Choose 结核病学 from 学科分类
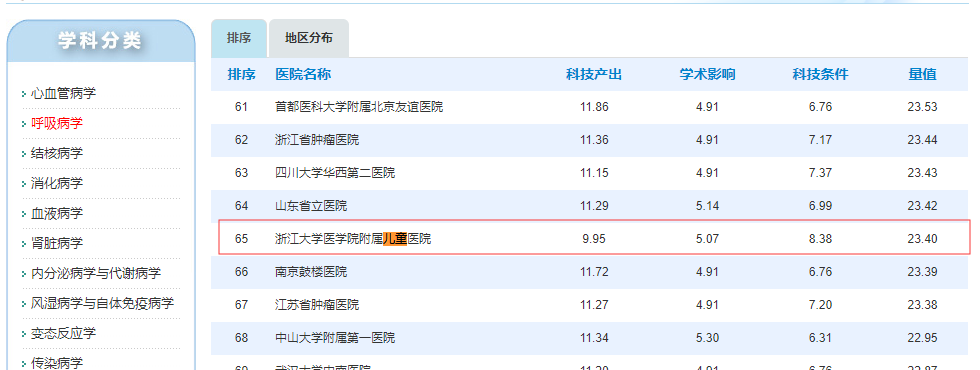This screenshot has height=370, width=980. tap(57, 154)
